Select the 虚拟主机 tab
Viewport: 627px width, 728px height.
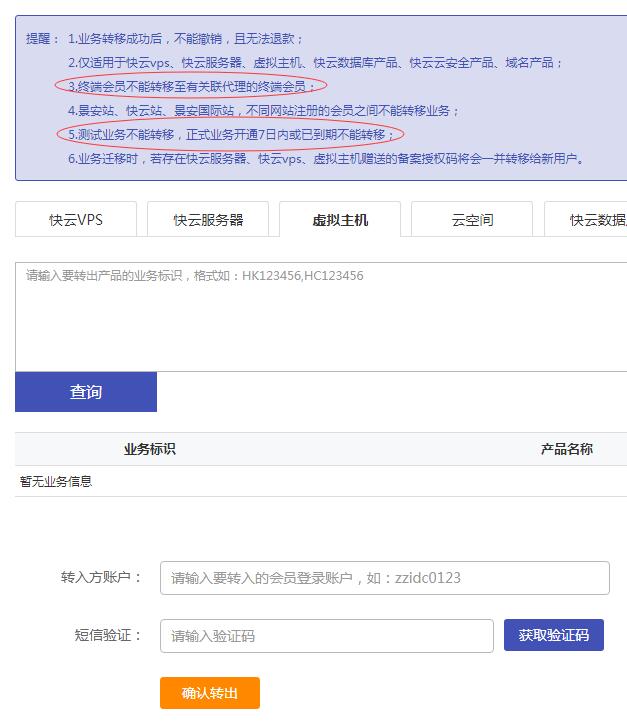coord(340,220)
